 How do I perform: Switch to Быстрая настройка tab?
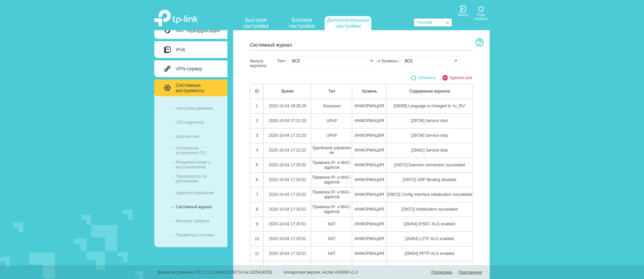(256, 23)
